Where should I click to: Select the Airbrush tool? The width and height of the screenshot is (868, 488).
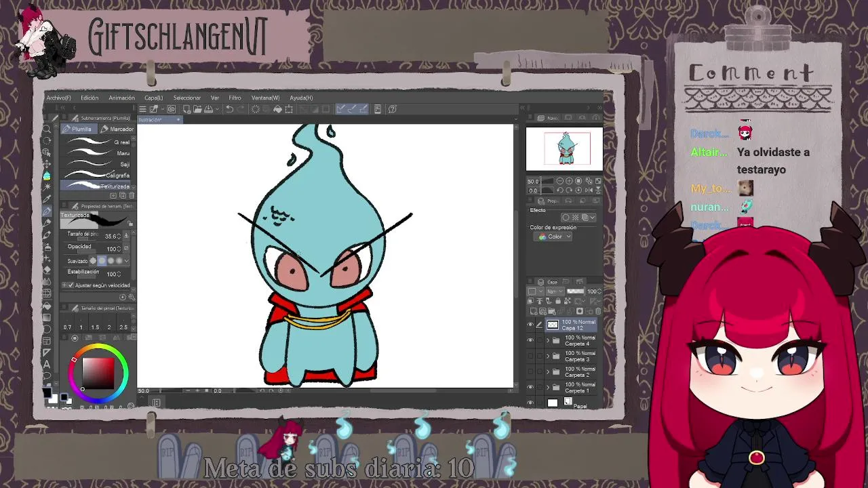47,247
